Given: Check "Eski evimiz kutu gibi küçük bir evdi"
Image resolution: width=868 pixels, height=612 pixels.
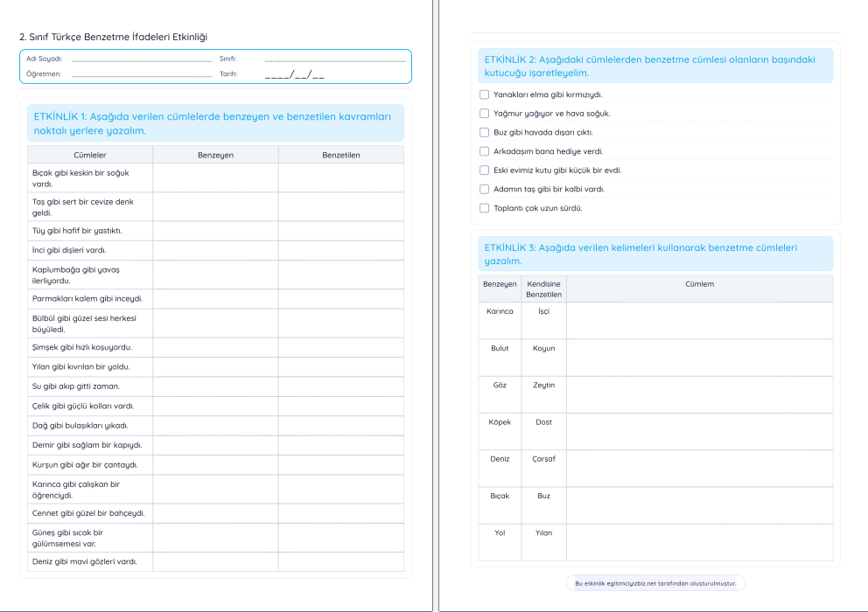Looking at the screenshot, I should 485,170.
